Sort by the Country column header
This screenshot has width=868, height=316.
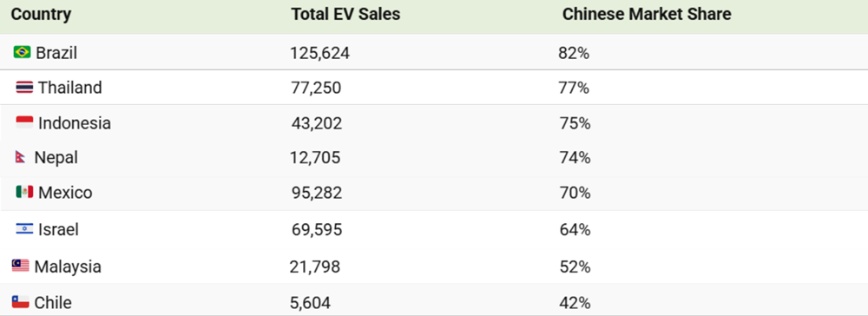(41, 15)
